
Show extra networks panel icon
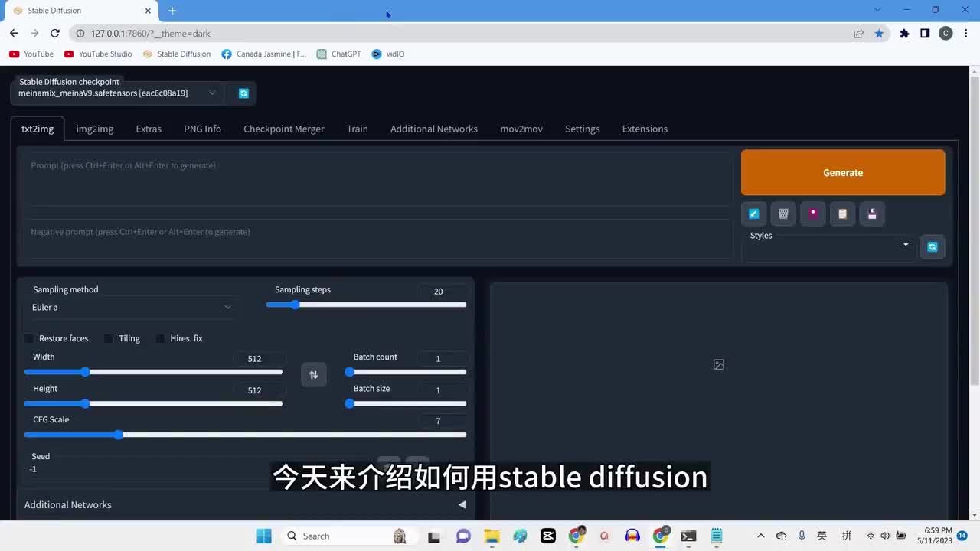pyautogui.click(x=813, y=214)
